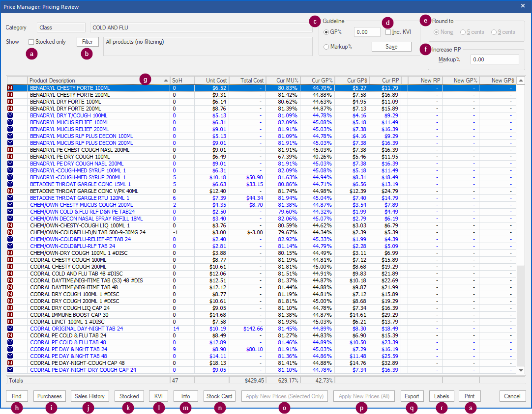The image size is (532, 414).
Task: Click the N icon beside CODRAL COLD AND FLU TAB 48 #DISC
Action: click(10, 274)
